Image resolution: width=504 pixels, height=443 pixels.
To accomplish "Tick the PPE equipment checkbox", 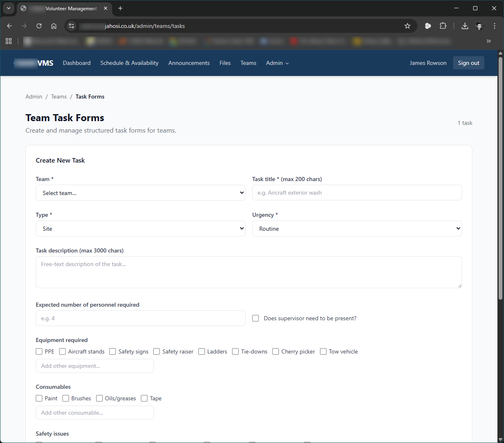I will tap(39, 351).
